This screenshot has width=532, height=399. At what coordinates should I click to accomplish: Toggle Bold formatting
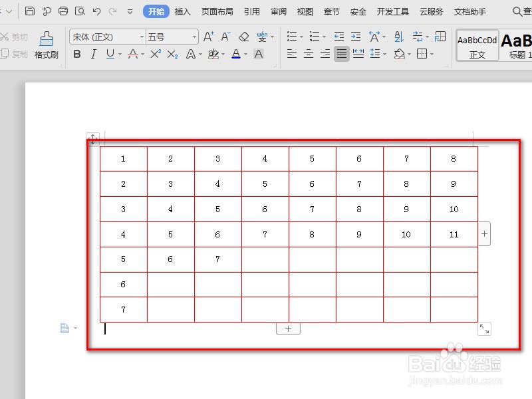coord(77,54)
